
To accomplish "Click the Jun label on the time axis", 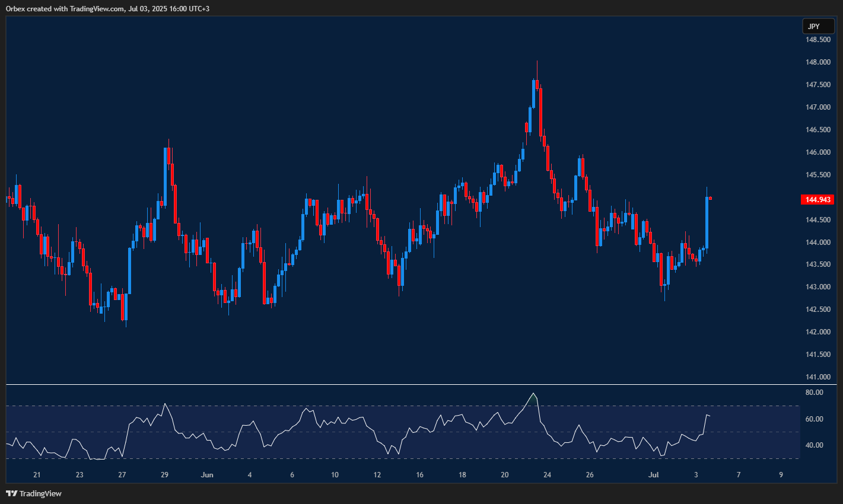I will coord(207,474).
